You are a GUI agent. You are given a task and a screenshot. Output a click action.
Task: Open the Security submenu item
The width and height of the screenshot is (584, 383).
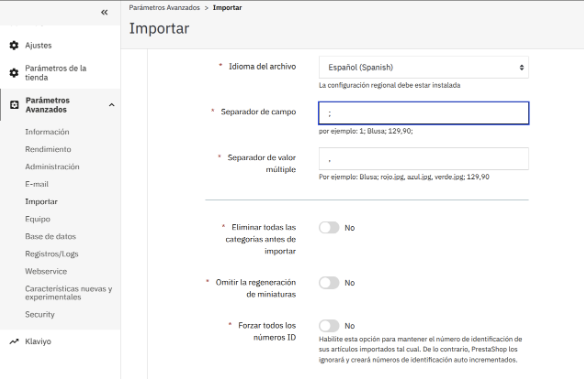(x=39, y=314)
